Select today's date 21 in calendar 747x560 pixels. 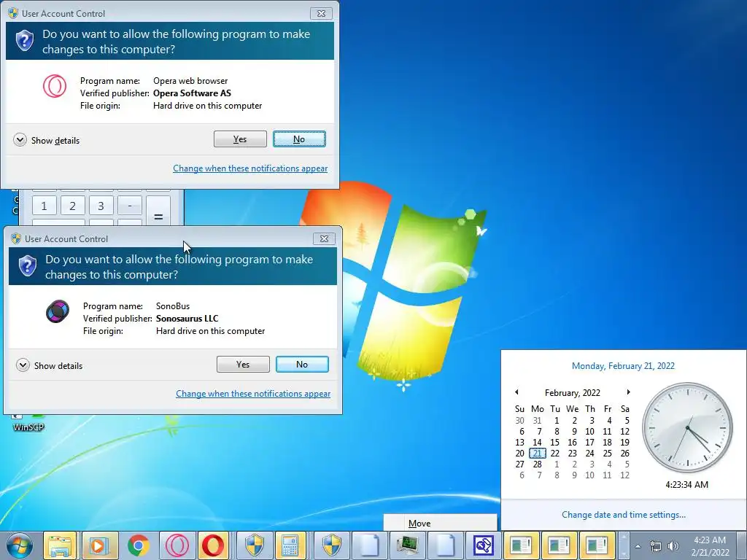click(538, 454)
